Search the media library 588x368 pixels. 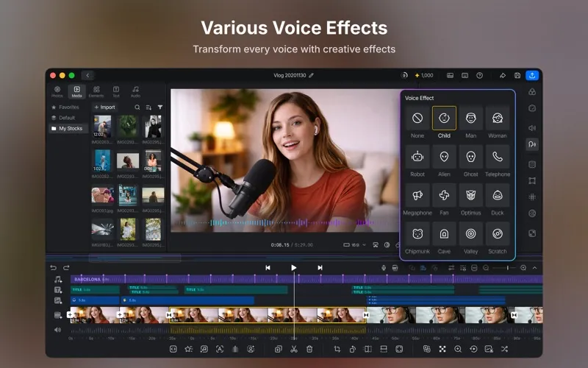click(137, 107)
